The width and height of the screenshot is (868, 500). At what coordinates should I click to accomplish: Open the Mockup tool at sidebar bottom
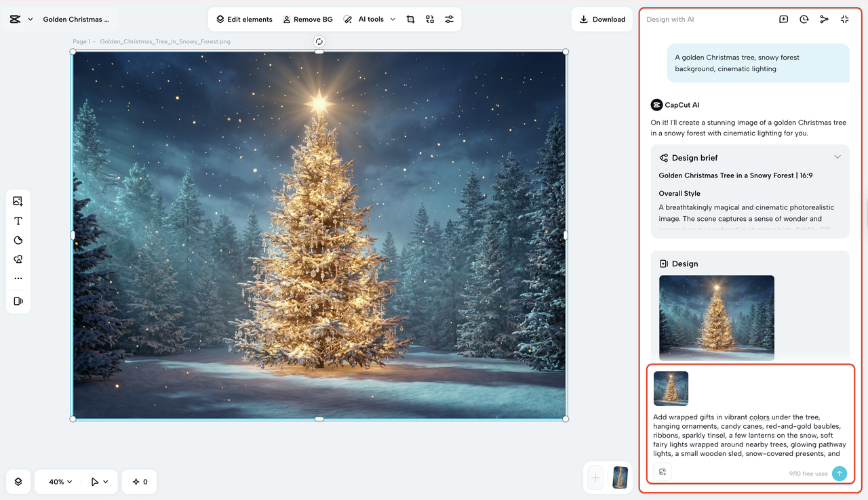pos(18,301)
